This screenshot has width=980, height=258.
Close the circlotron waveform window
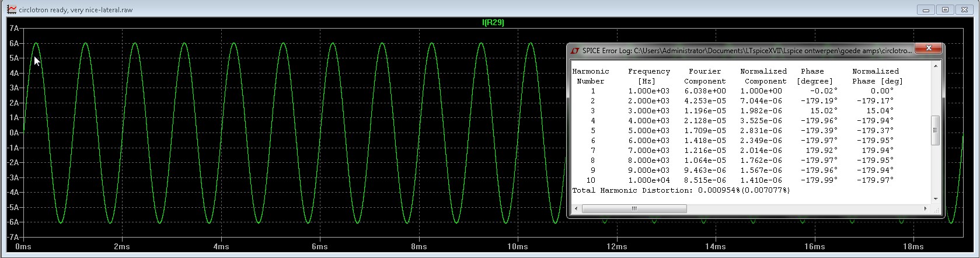pos(964,10)
